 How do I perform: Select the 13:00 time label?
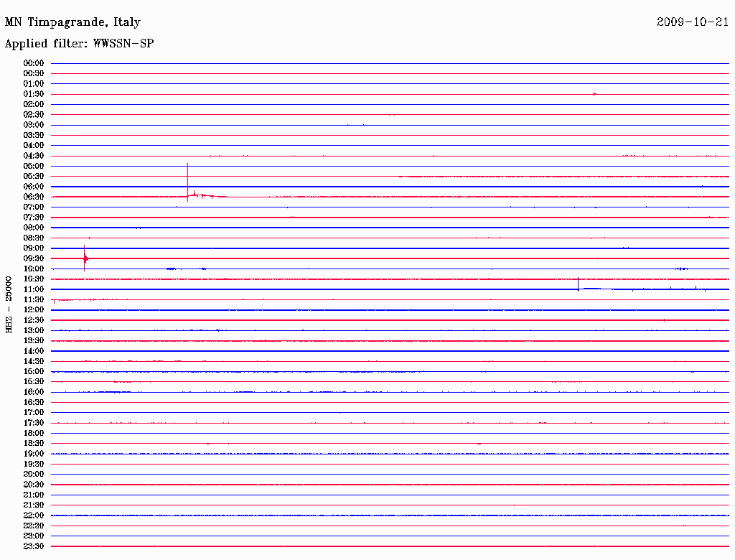(x=34, y=331)
